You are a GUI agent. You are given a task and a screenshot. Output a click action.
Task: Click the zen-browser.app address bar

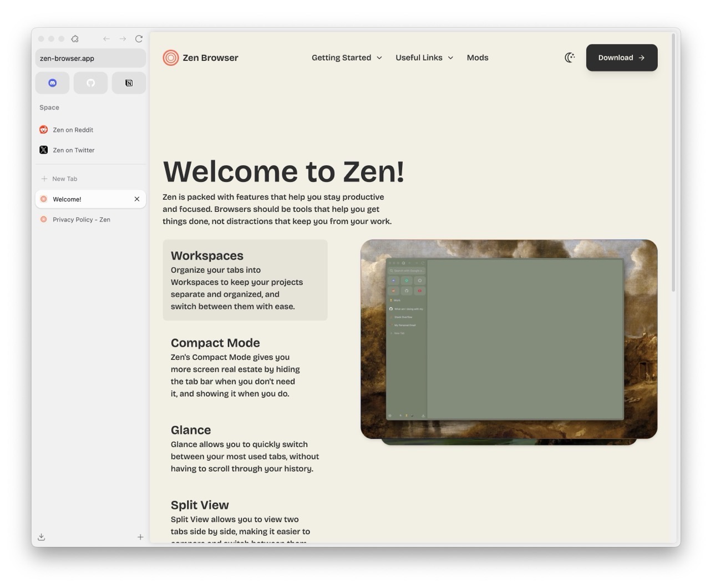pos(90,58)
